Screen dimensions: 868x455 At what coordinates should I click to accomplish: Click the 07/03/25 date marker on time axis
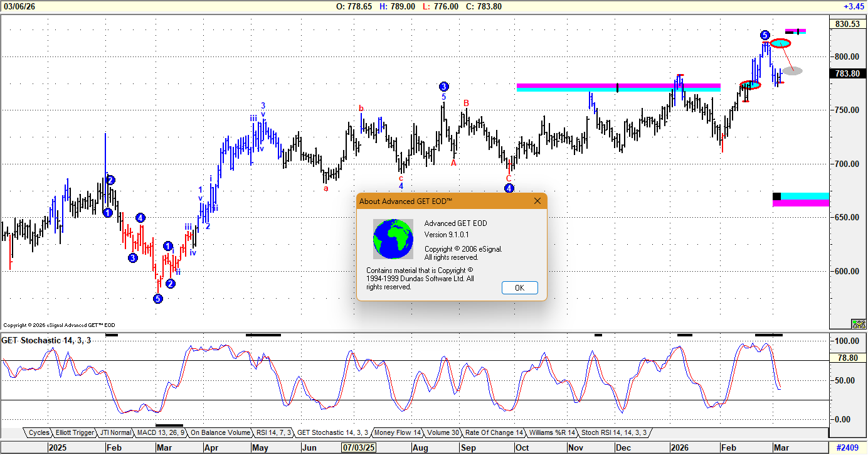[358, 448]
